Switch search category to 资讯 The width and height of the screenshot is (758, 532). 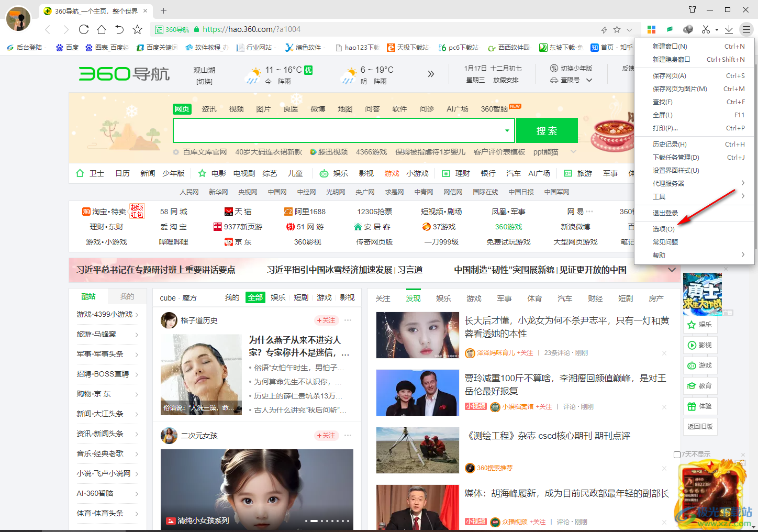209,109
